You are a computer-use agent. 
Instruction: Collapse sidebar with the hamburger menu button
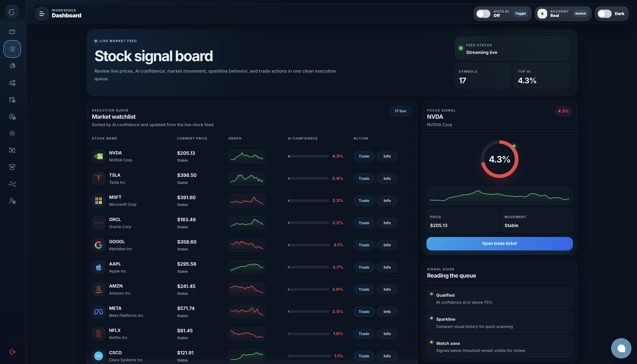[x=42, y=14]
